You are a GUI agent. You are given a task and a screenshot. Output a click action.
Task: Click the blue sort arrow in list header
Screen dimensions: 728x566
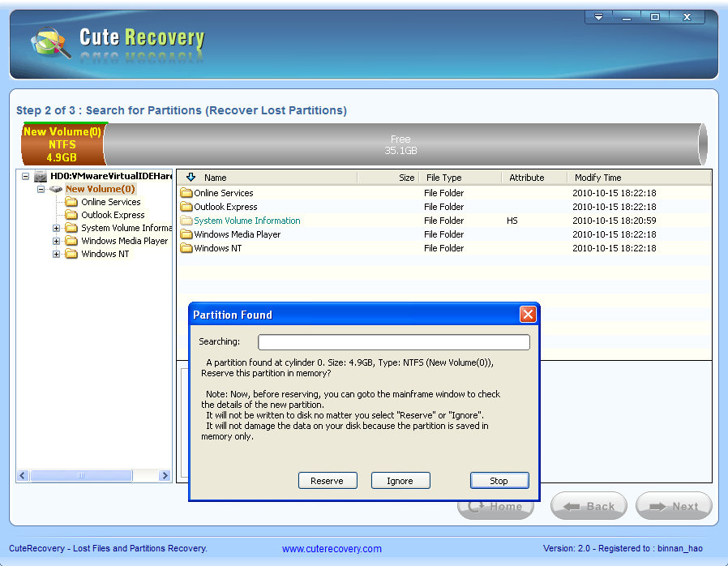[x=191, y=177]
